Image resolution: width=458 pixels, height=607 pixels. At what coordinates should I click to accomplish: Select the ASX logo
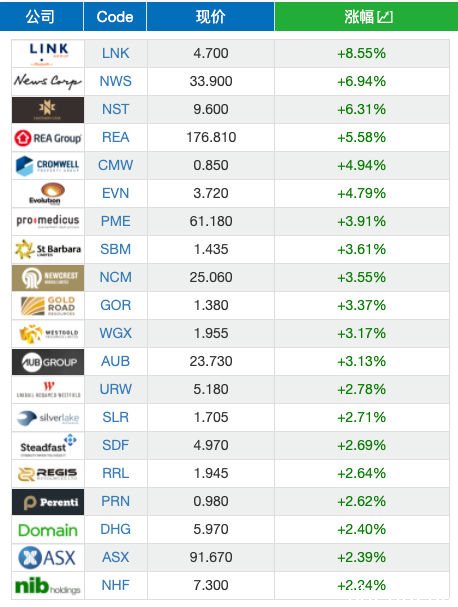point(48,557)
